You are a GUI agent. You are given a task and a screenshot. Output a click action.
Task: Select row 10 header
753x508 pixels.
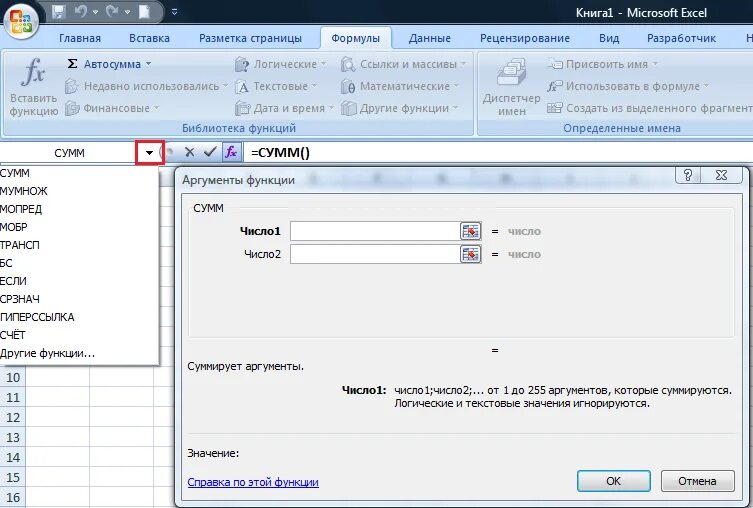coord(13,377)
